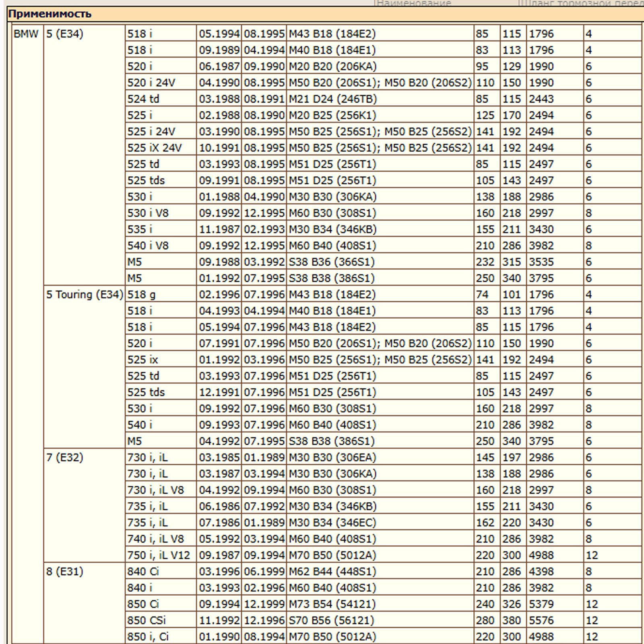Select the 850 i, Ci model cell
Image resolution: width=644 pixels, height=644 pixels.
[x=148, y=637]
